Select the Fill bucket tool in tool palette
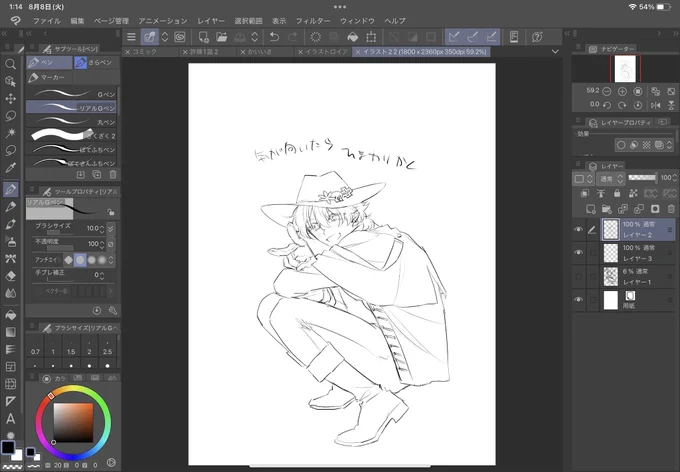 (x=10, y=315)
